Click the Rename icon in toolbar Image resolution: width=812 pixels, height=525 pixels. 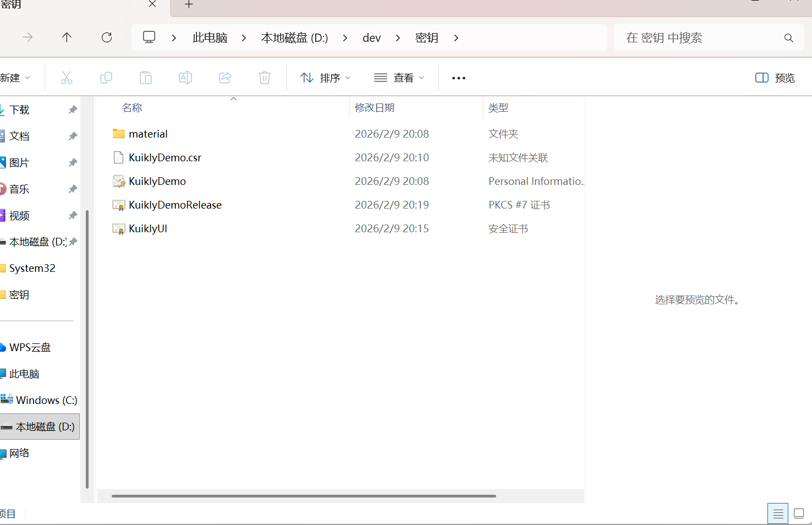coord(185,78)
